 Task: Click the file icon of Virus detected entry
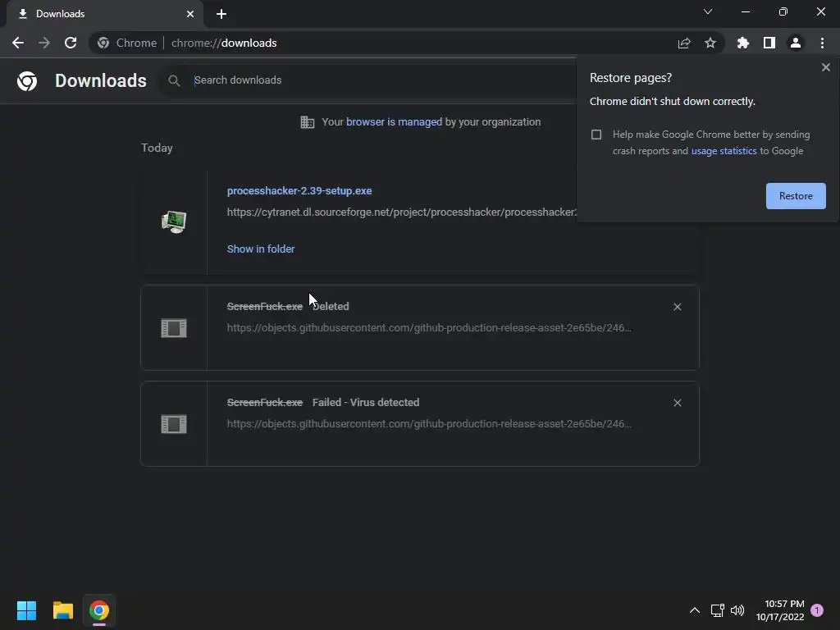click(x=174, y=424)
